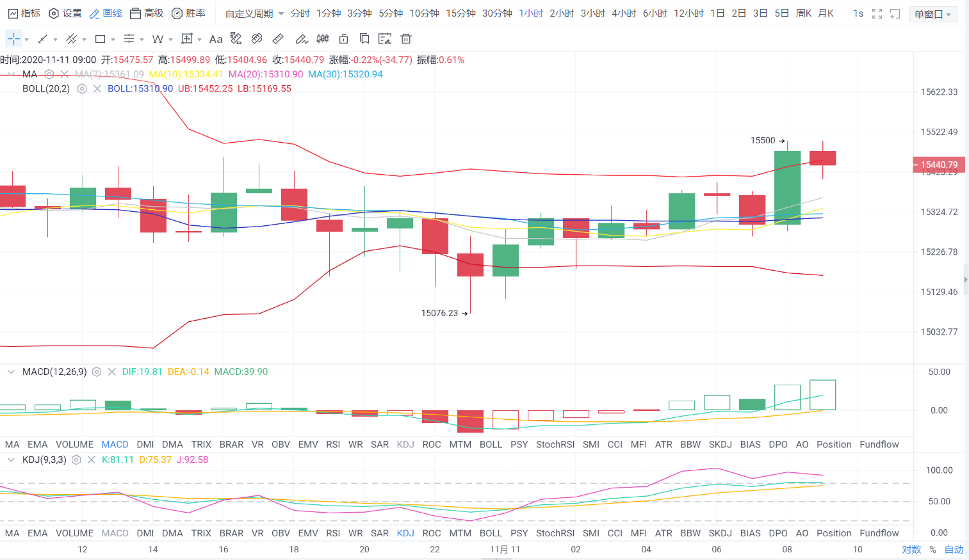Image resolution: width=969 pixels, height=560 pixels.
Task: Delete all drawings with trash icon
Action: 406,39
